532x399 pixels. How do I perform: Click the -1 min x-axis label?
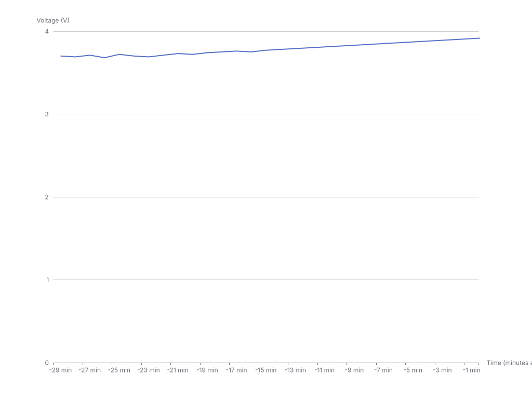(x=471, y=370)
